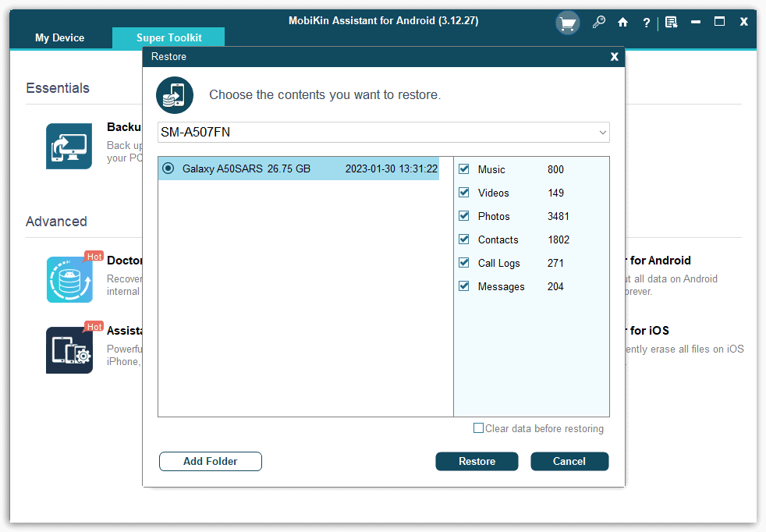
Task: Click the Restore button
Action: point(477,462)
